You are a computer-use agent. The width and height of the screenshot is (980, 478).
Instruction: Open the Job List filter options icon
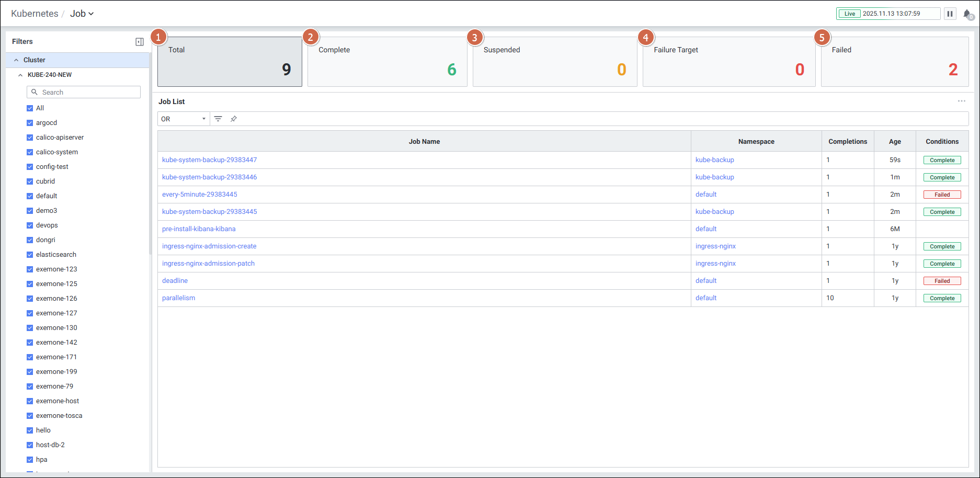click(218, 119)
